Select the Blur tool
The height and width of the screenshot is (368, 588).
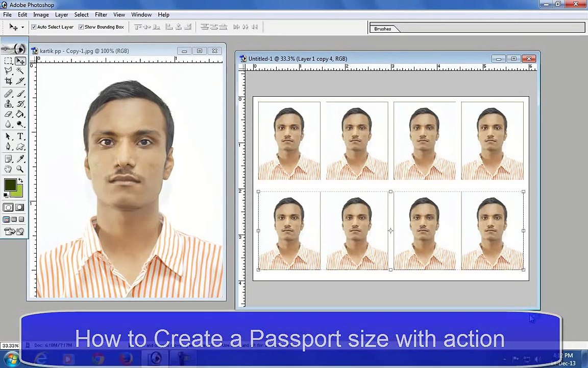pyautogui.click(x=8, y=124)
